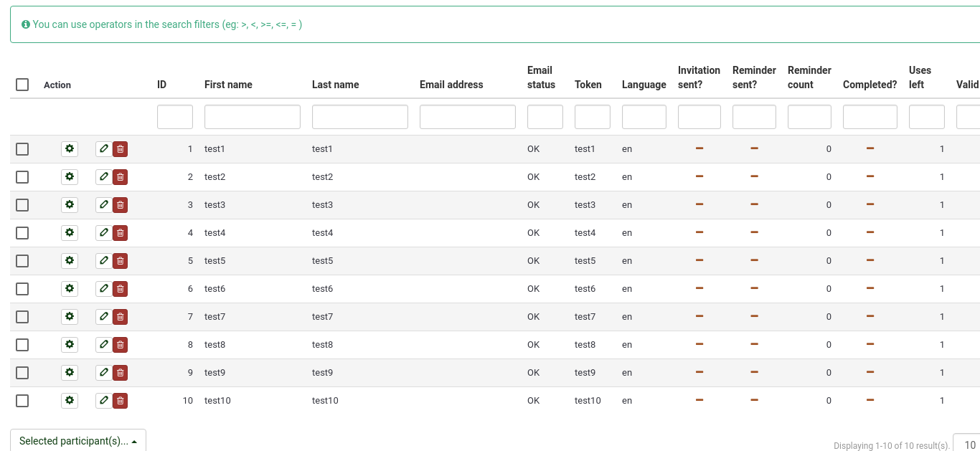Image resolution: width=980 pixels, height=451 pixels.
Task: Check the checkbox for participant test4
Action: click(22, 233)
